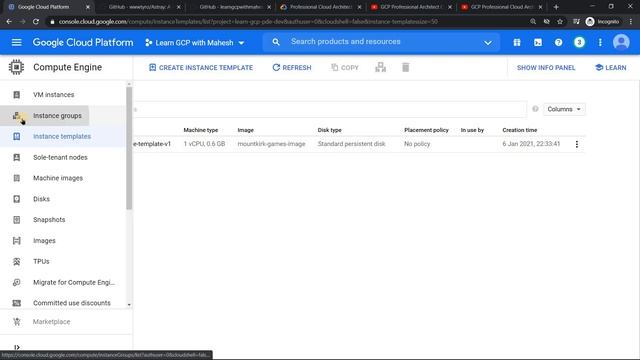Open Committed use discounts page
Screen dimensions: 640x360
click(x=72, y=303)
